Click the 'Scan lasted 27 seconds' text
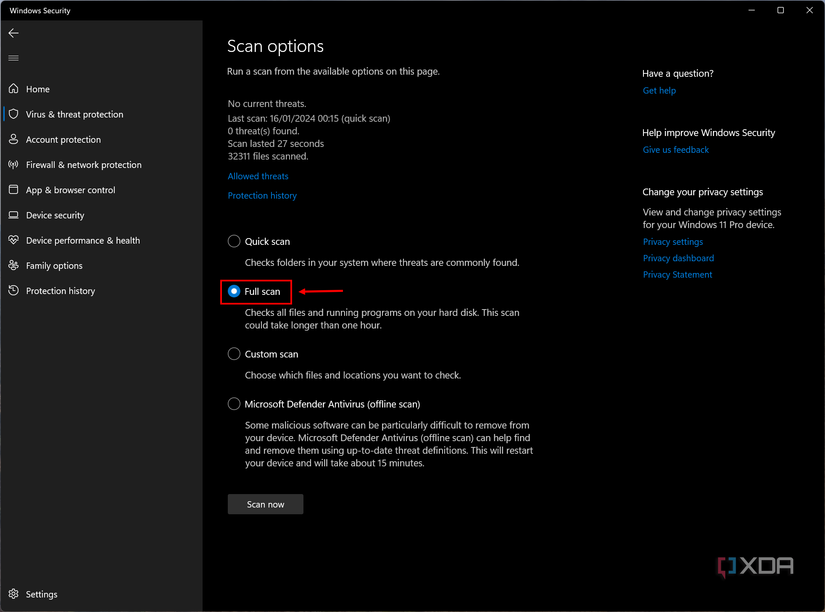This screenshot has width=825, height=612. point(276,144)
